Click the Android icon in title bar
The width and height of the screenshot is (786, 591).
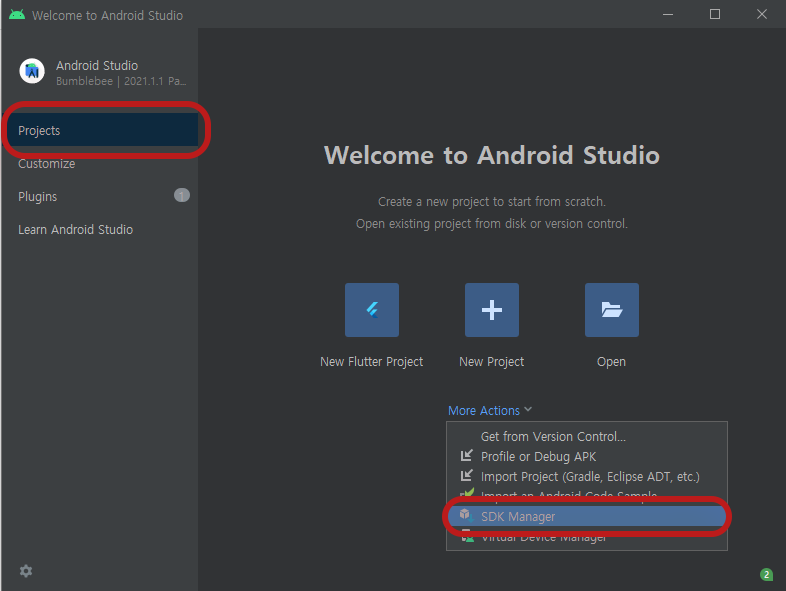pos(17,15)
